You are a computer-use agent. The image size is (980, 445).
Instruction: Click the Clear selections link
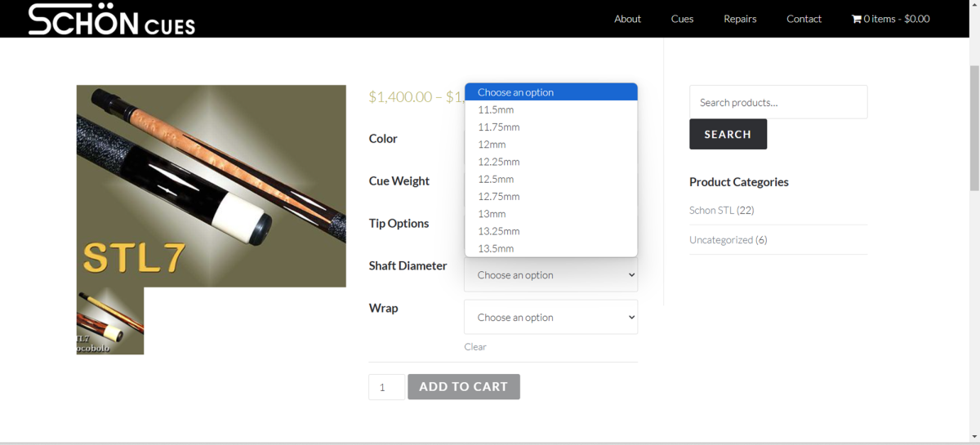point(475,347)
